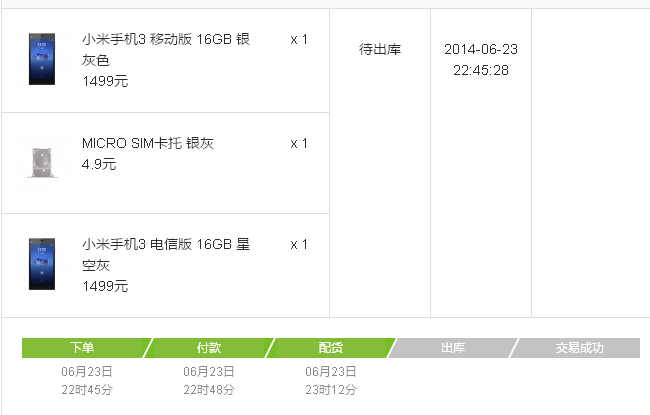
Task: Click the 配货 time 23时12分 label
Action: (330, 391)
